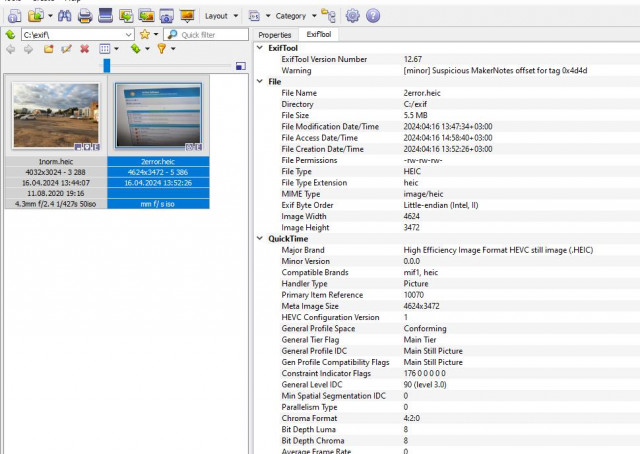Click the help question mark icon
640x454 pixels.
tap(373, 16)
